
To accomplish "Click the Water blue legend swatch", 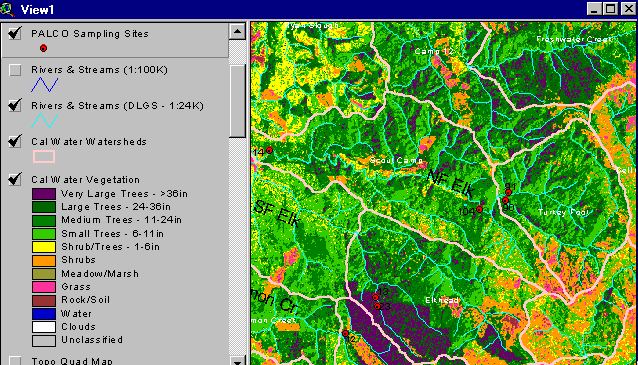I will coord(44,314).
